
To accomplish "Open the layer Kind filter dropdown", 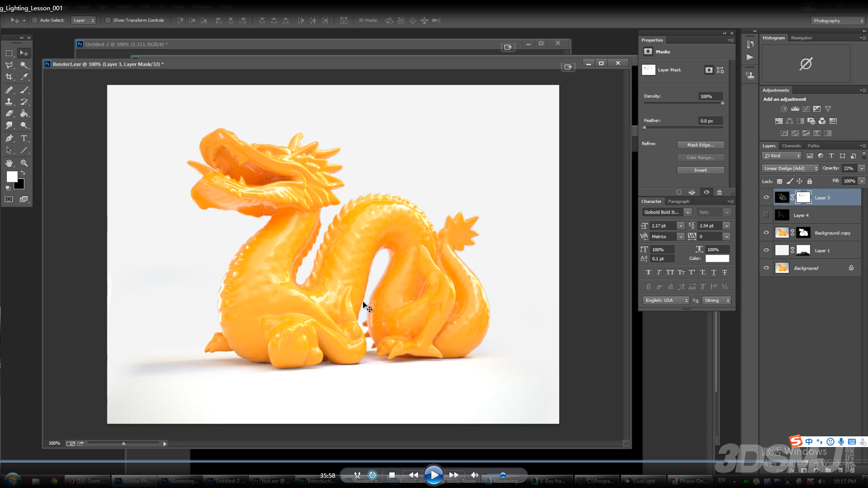I will click(x=782, y=156).
